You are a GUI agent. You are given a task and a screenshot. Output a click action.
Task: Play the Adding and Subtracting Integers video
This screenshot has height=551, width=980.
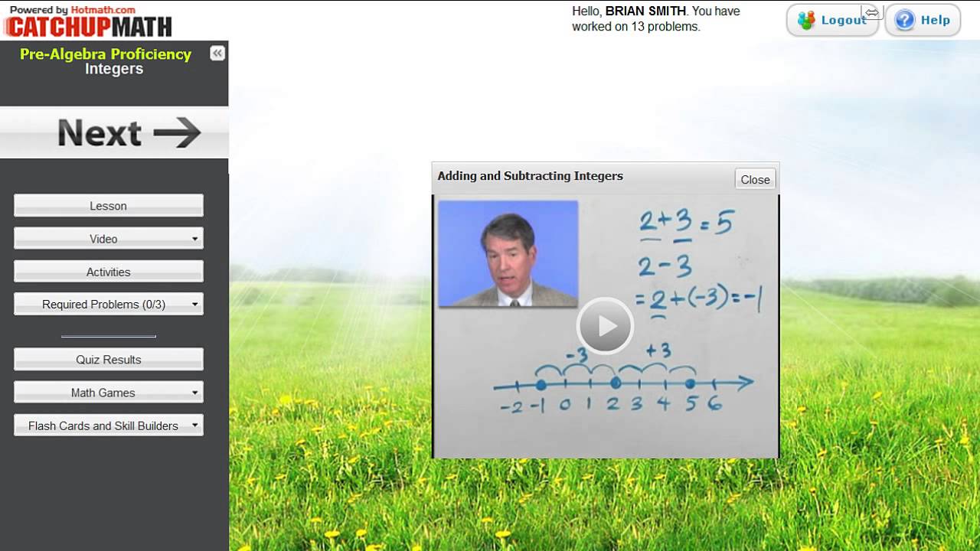click(605, 326)
